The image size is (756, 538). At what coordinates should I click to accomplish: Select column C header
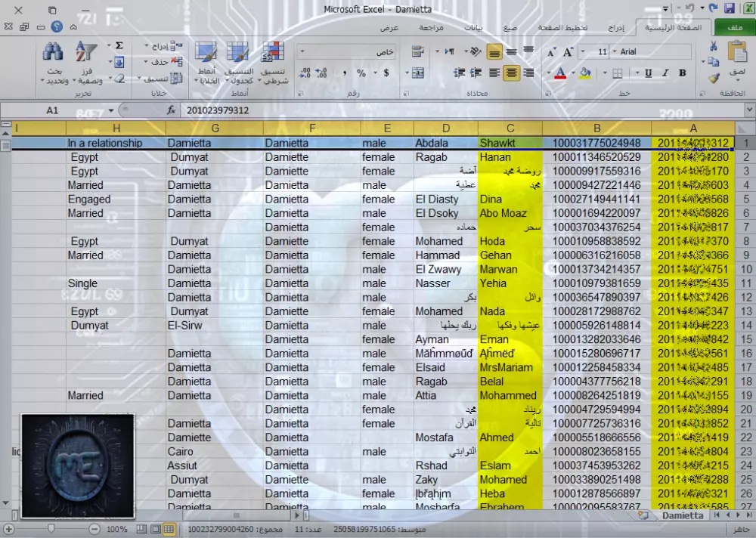point(510,128)
